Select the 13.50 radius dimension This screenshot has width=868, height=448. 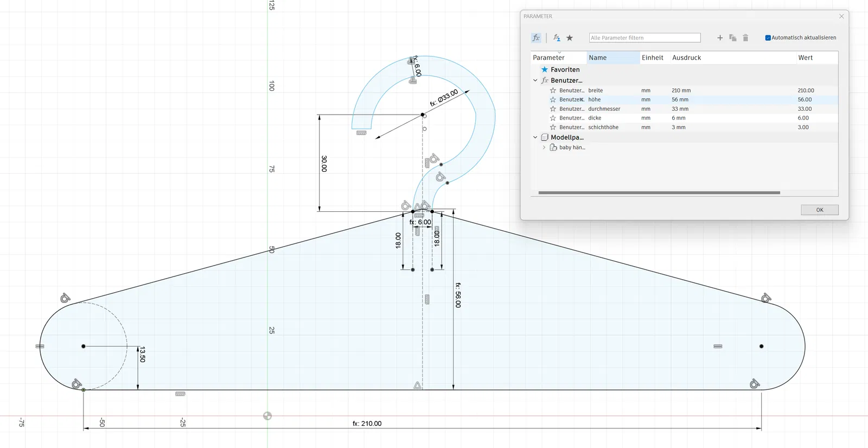click(x=142, y=355)
